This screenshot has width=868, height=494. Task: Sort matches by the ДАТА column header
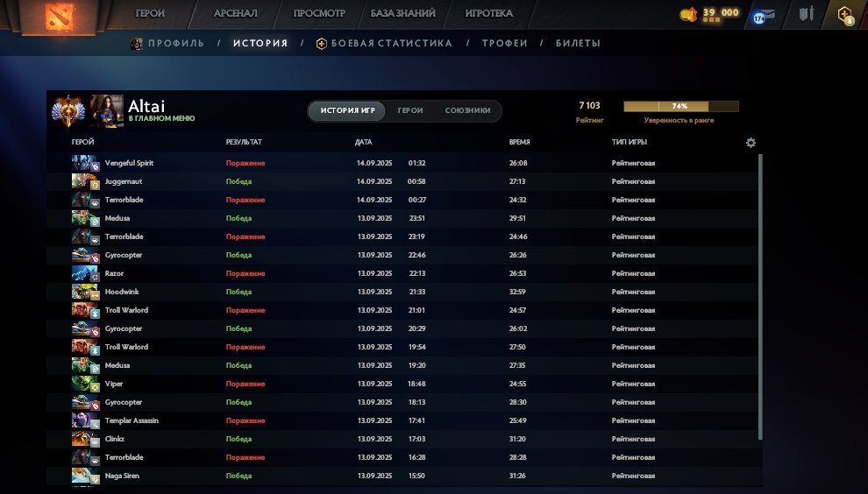tap(364, 142)
